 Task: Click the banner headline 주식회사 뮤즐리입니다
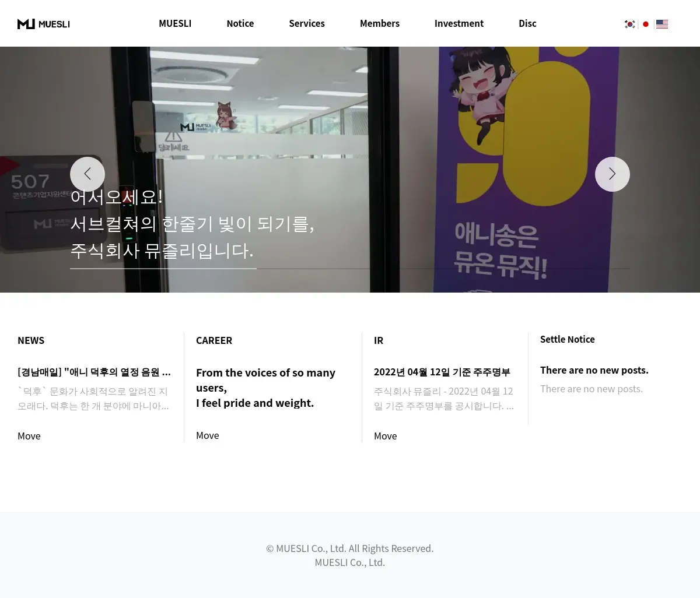(162, 251)
